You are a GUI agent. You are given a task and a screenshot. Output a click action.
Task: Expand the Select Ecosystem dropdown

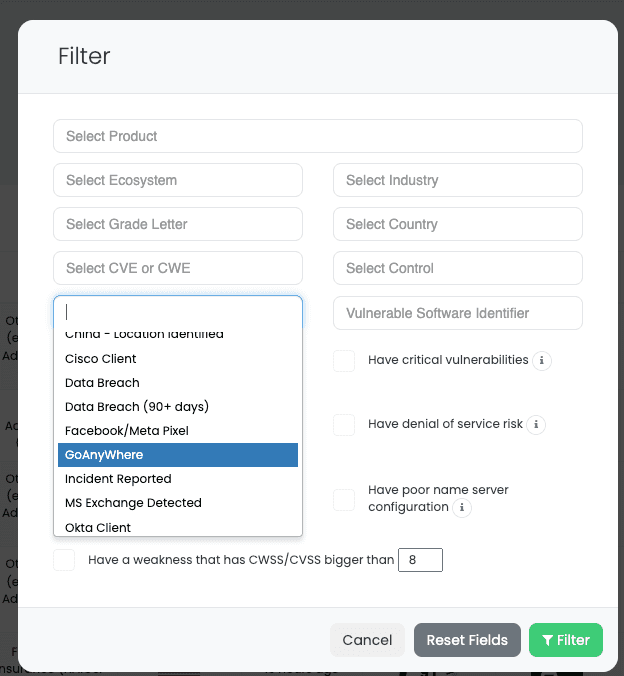[177, 180]
